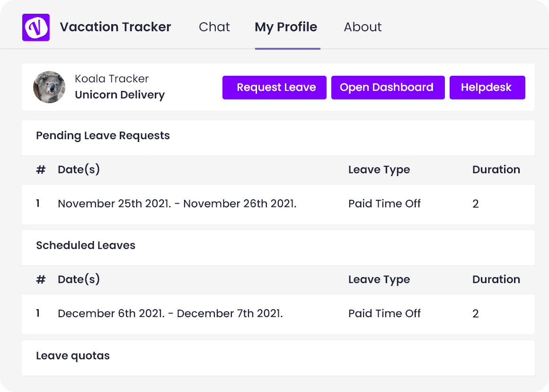The image size is (549, 392).
Task: Click the scheduled leave's Paid Time Off cell
Action: pyautogui.click(x=384, y=313)
